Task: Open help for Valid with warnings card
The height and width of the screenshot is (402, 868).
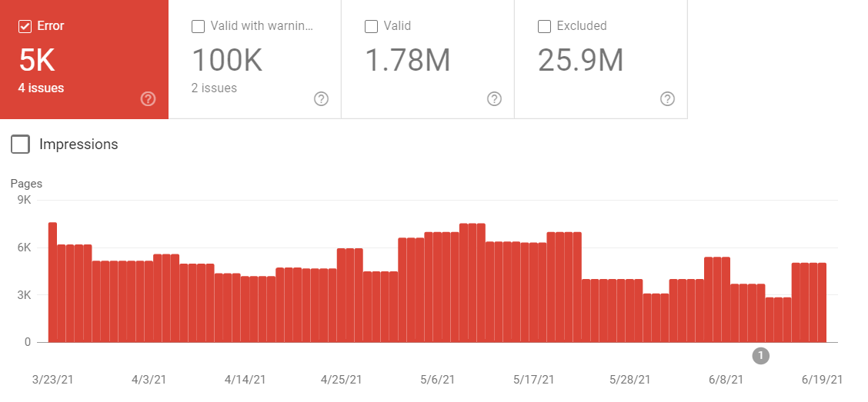Action: click(x=322, y=98)
